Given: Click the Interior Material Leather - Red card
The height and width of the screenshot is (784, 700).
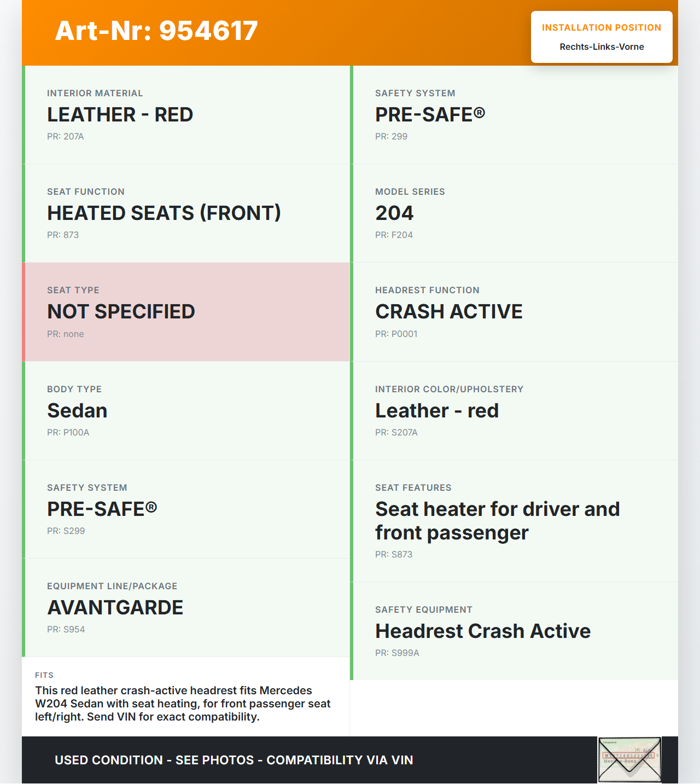Looking at the screenshot, I should tap(187, 114).
